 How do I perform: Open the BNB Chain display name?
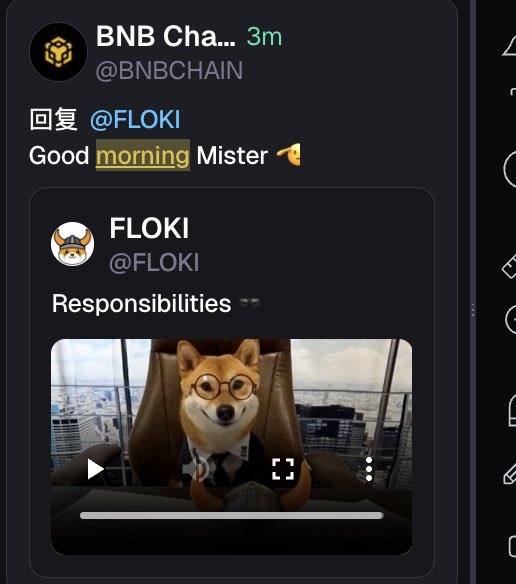[166, 36]
